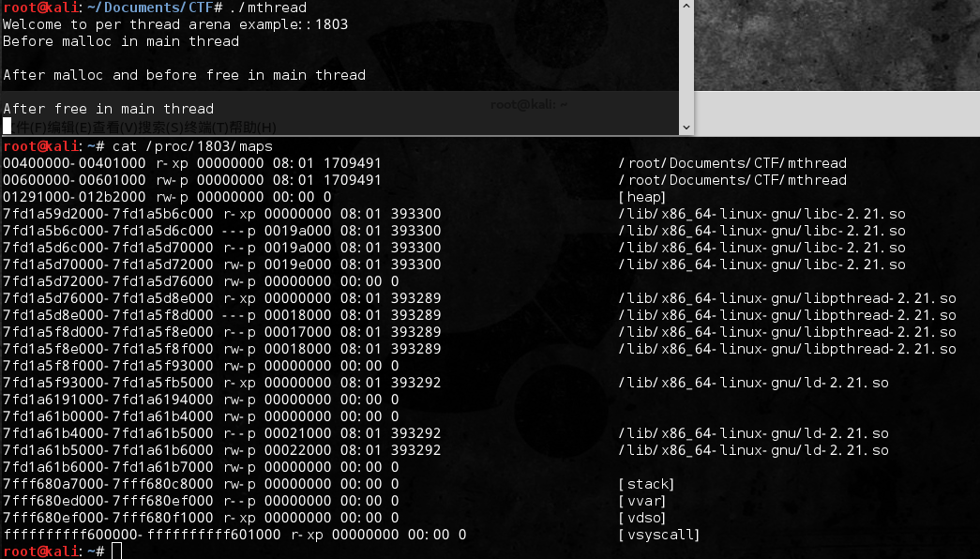
Task: Click the [vsyscall] mapping label
Action: pos(658,535)
